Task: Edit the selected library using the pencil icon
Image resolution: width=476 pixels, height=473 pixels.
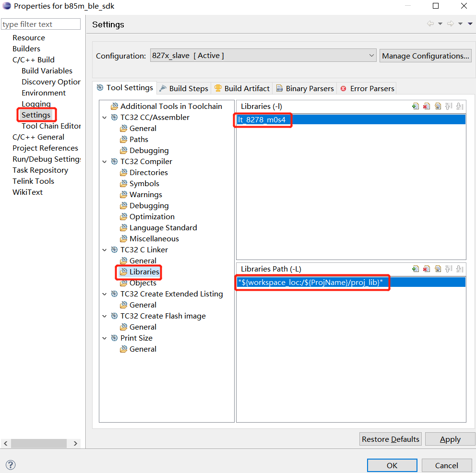Action: [438, 106]
